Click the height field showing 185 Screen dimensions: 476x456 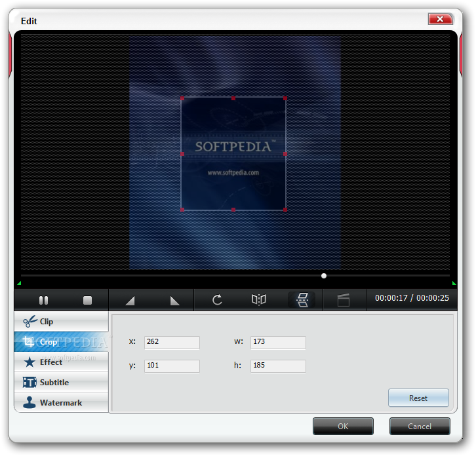pos(278,366)
